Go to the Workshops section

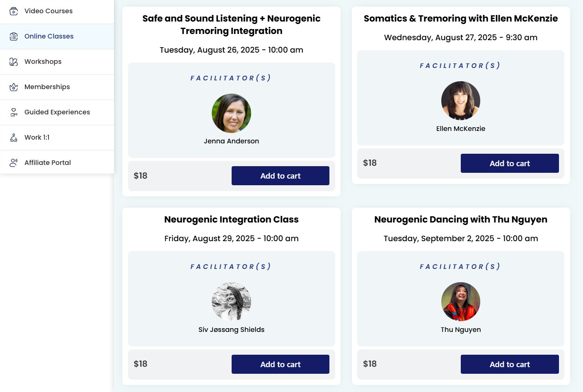click(43, 62)
